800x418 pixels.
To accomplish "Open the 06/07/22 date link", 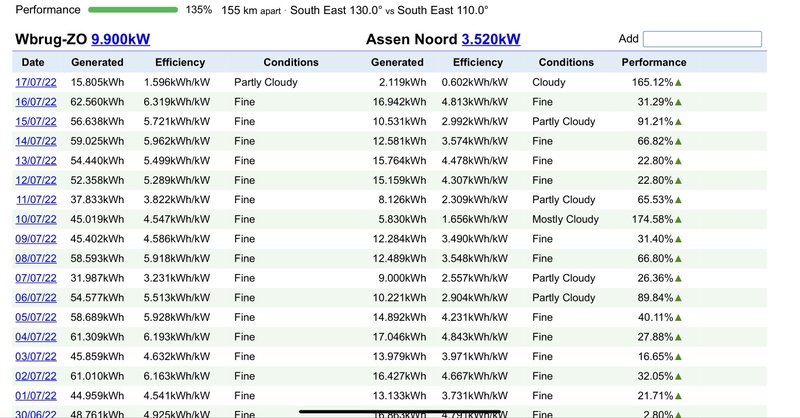I will pyautogui.click(x=36, y=298).
